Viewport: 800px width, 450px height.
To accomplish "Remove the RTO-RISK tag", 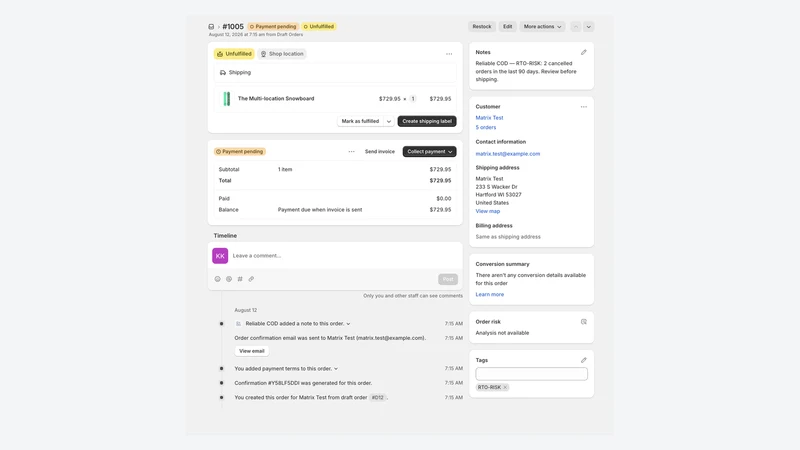I will point(505,387).
